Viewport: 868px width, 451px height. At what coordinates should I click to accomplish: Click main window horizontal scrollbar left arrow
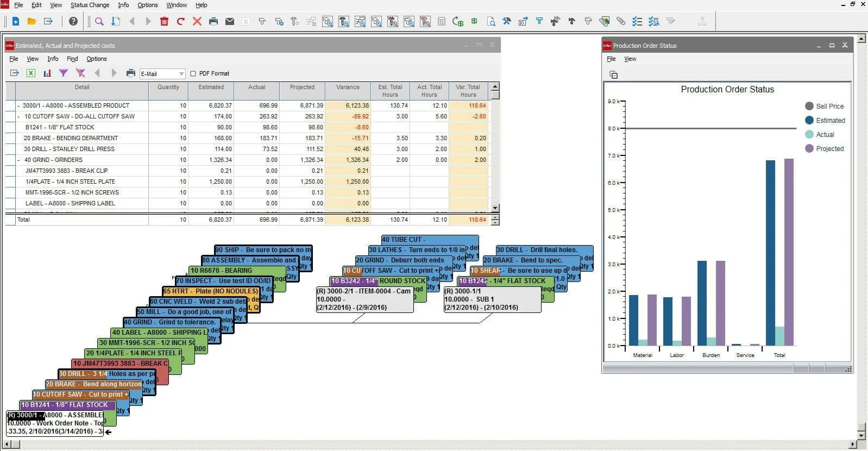[x=7, y=444]
